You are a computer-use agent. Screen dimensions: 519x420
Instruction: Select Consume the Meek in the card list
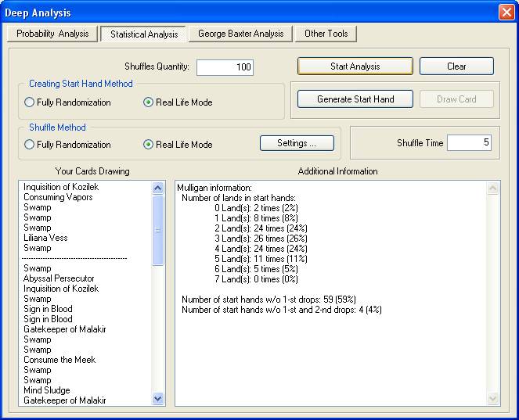click(x=59, y=360)
